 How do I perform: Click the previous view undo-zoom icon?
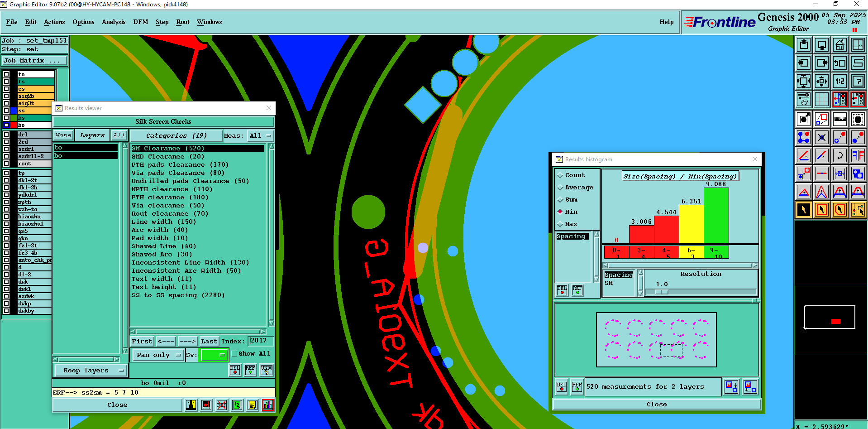[840, 63]
